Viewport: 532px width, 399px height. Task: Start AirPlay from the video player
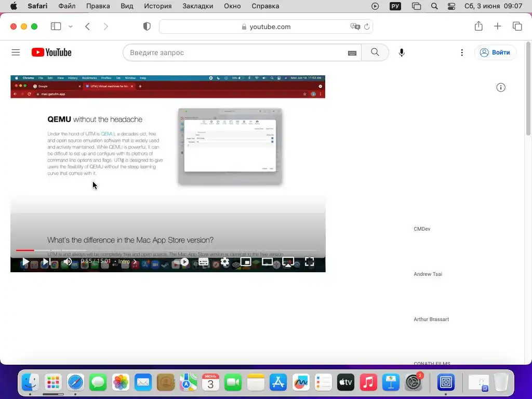(288, 262)
